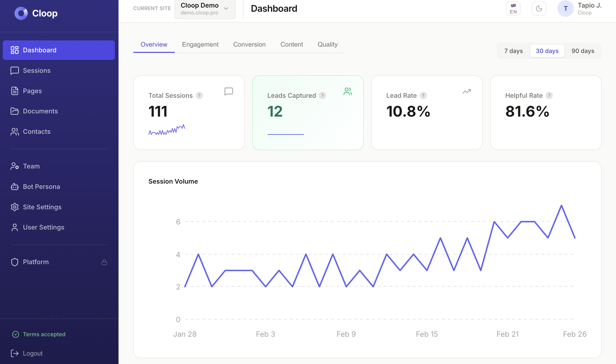Select the Contacts icon in sidebar

click(15, 132)
